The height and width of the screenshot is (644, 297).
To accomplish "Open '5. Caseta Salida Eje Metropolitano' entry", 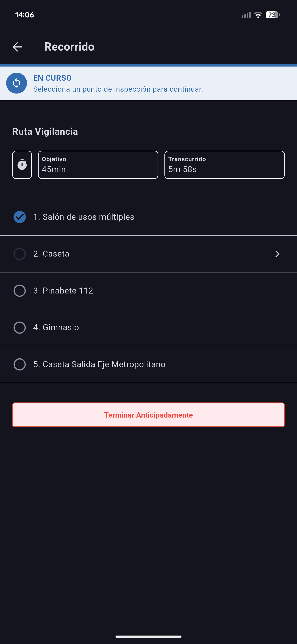I will pyautogui.click(x=99, y=364).
